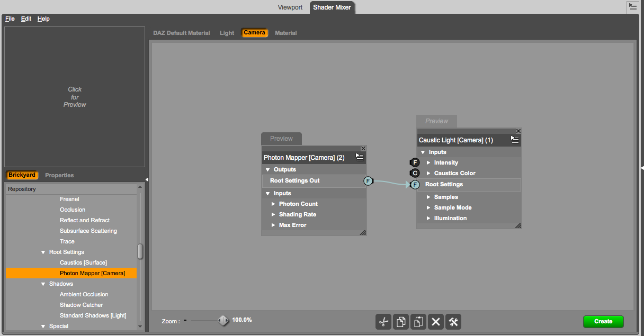Open the pane options menu icon top right

(633, 7)
